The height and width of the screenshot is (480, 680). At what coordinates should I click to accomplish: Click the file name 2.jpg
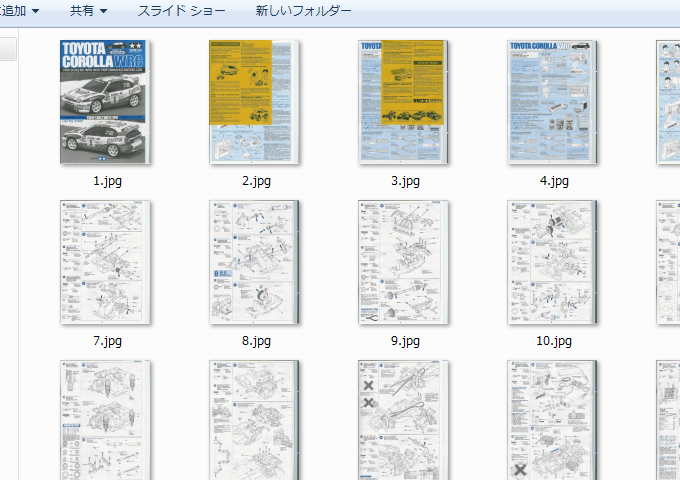256,181
